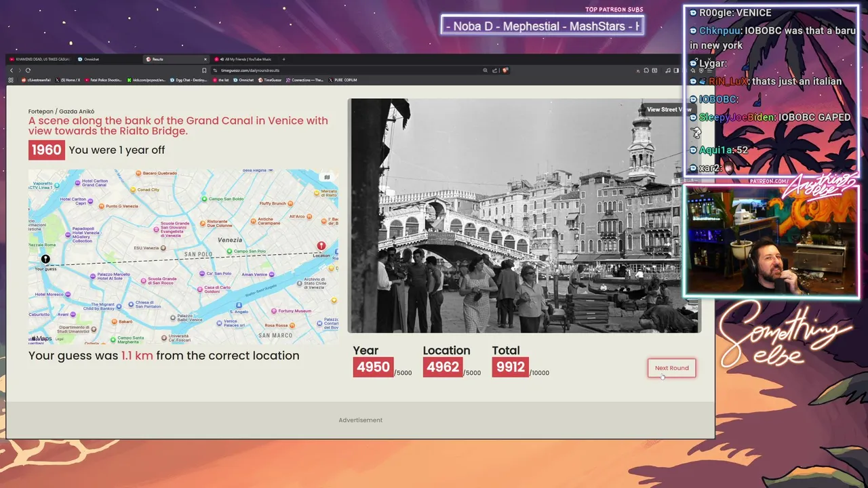Open the TimeGuessr bookmark

tap(270, 80)
